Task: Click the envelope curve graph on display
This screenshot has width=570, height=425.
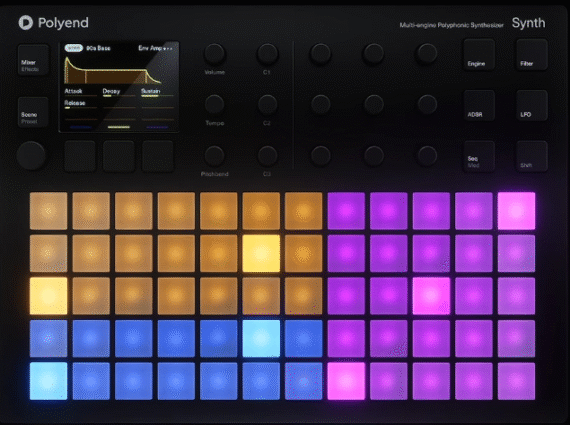Action: 113,71
